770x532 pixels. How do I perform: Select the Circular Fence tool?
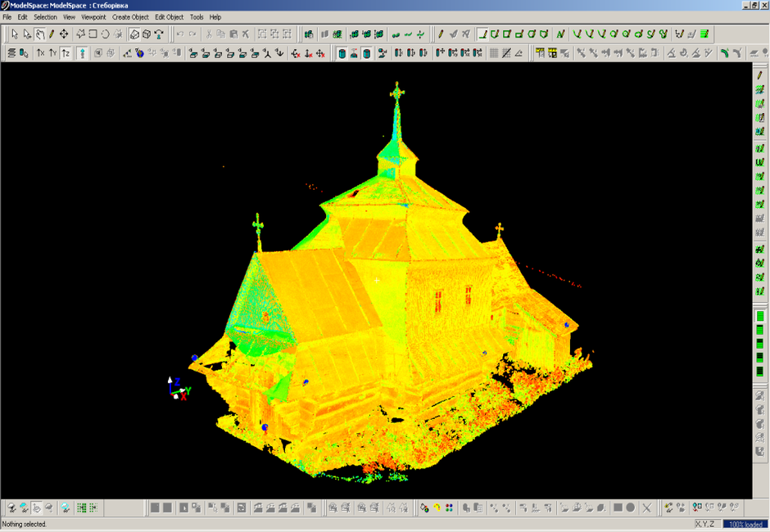coord(105,34)
